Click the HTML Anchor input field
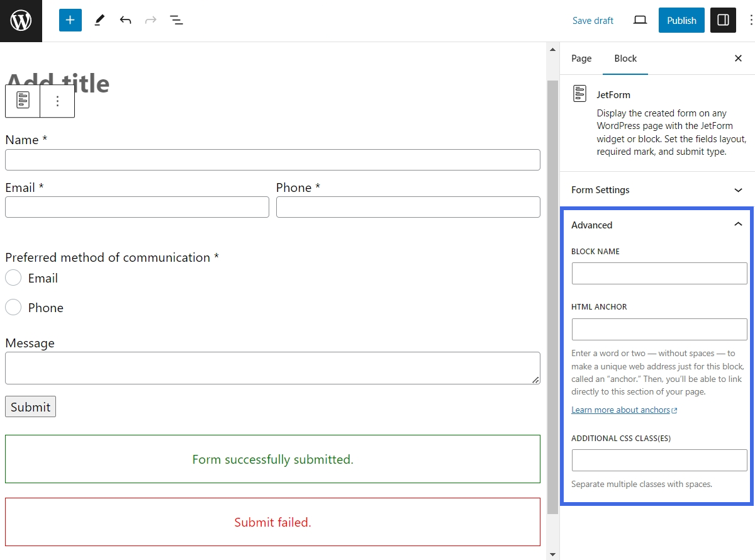The image size is (755, 560). pyautogui.click(x=659, y=329)
